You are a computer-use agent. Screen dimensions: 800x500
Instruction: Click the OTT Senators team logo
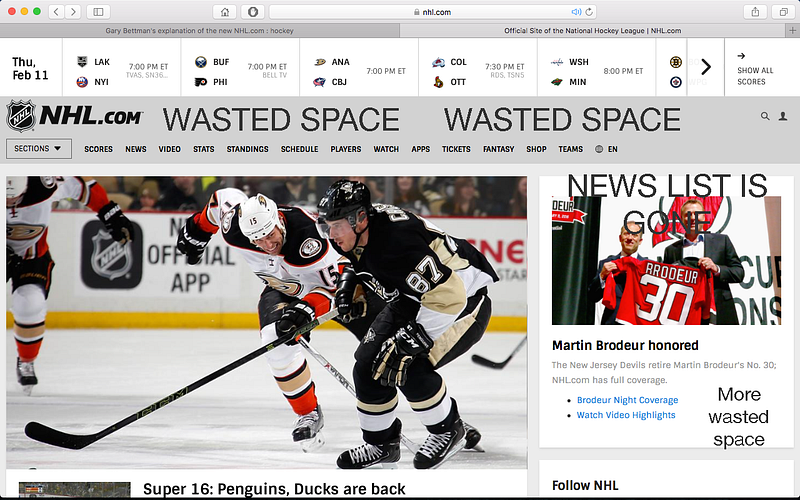(x=438, y=82)
